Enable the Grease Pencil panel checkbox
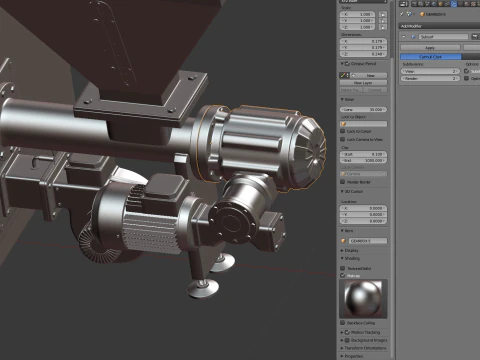The width and height of the screenshot is (480, 360). coord(347,64)
